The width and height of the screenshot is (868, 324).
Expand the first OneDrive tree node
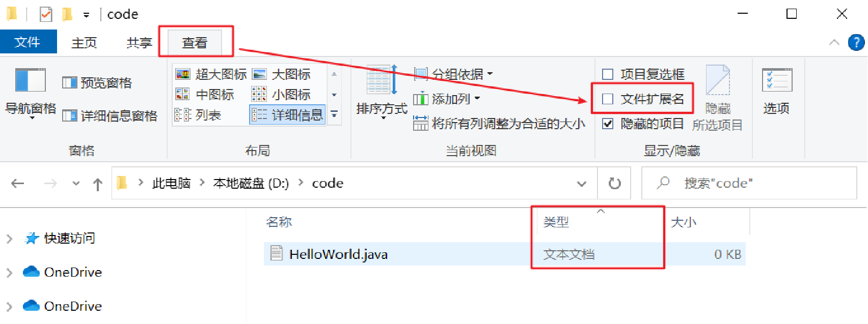(x=9, y=273)
